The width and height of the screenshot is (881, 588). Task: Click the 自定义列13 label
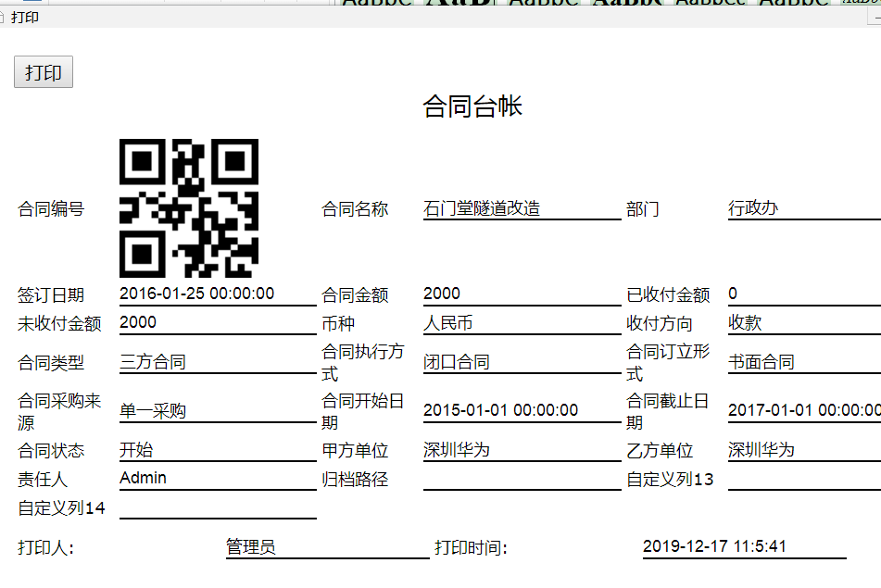[670, 479]
